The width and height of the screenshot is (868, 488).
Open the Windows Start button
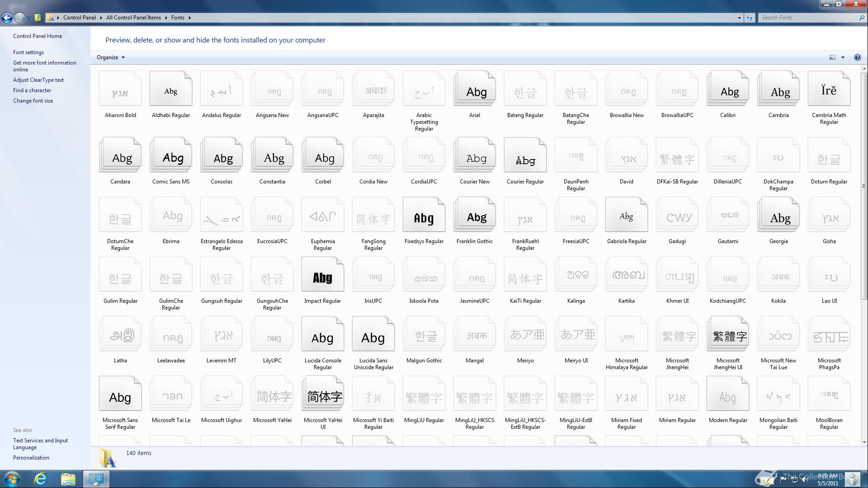(x=12, y=479)
